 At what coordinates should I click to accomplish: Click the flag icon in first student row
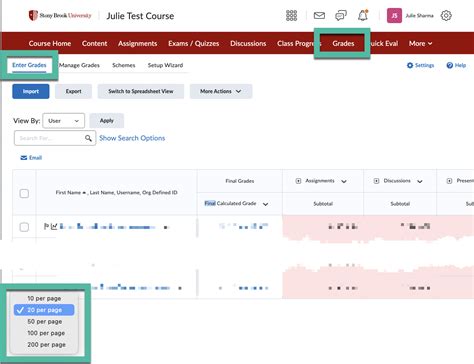[46, 227]
